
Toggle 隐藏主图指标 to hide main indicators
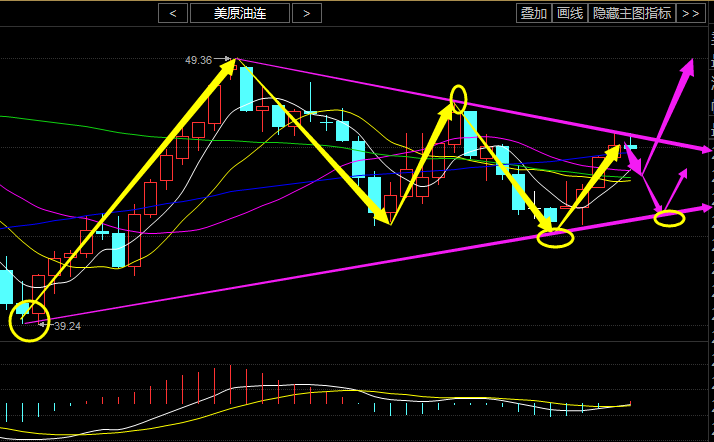[x=631, y=13]
